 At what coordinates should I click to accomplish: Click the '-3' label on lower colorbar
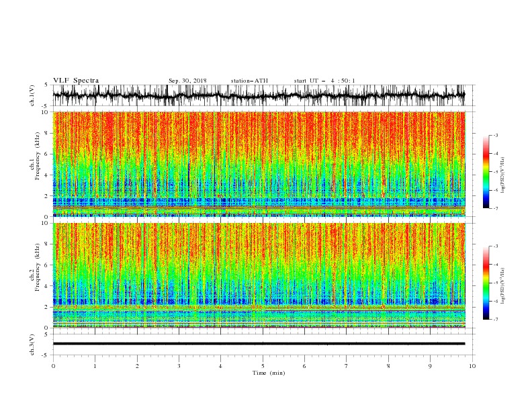point(496,246)
